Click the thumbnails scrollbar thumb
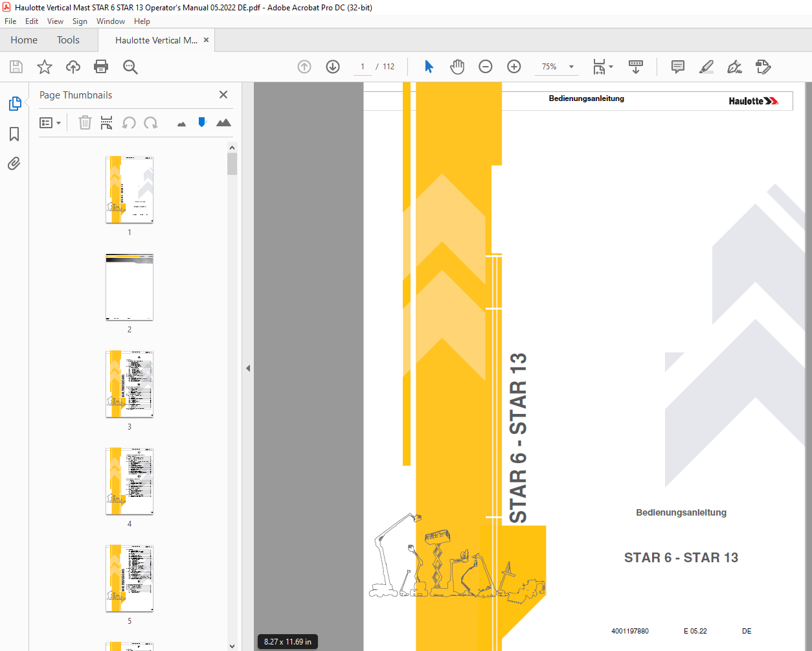812x651 pixels. 232,164
